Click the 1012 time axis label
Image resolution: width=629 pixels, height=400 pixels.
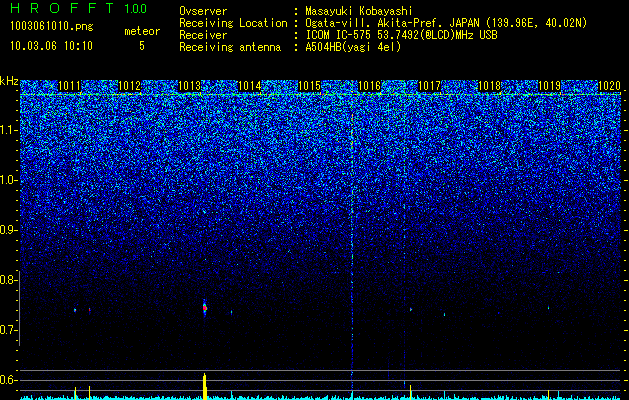coord(129,86)
